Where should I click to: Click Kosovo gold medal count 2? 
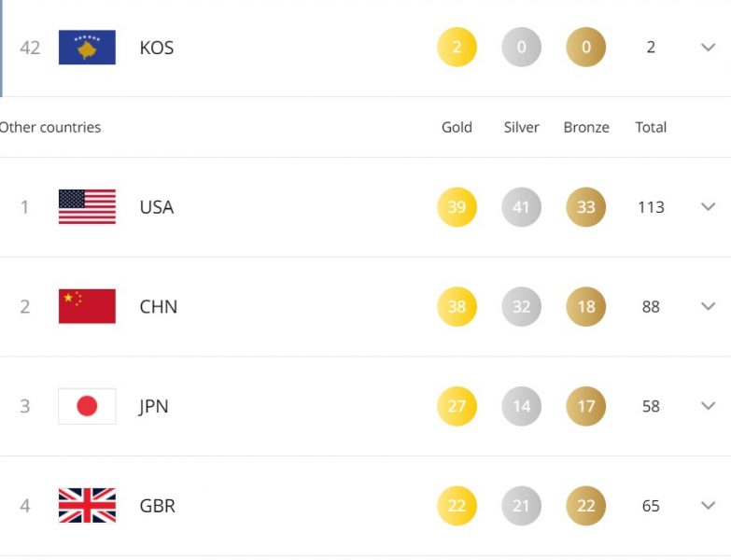[x=457, y=48]
